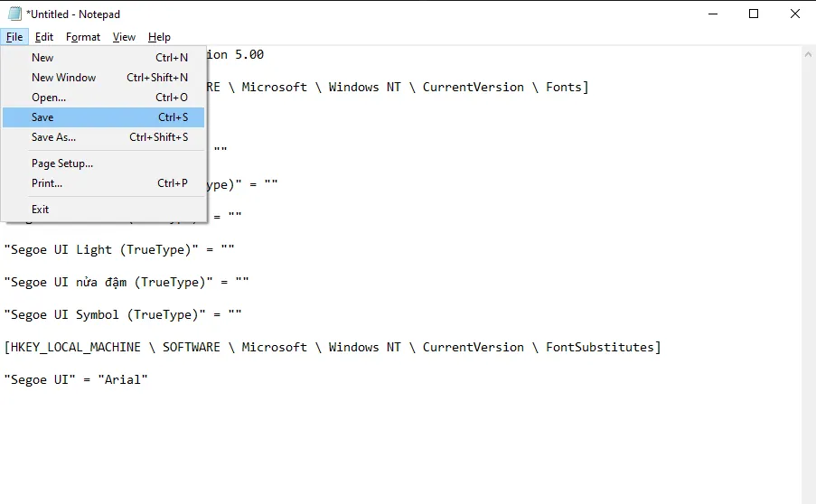
Task: Choose Save As... from File menu
Action: (53, 137)
